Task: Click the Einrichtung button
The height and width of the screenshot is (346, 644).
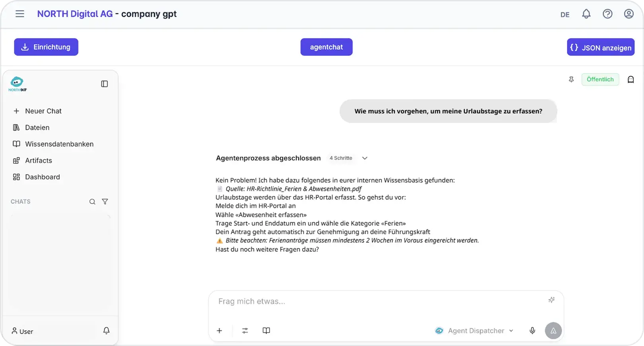Action: tap(46, 47)
